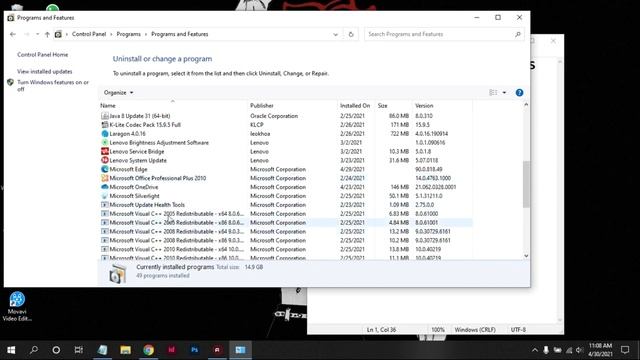This screenshot has width=640, height=360.
Task: Click the Microsoft Edge icon in the list
Action: (x=104, y=169)
